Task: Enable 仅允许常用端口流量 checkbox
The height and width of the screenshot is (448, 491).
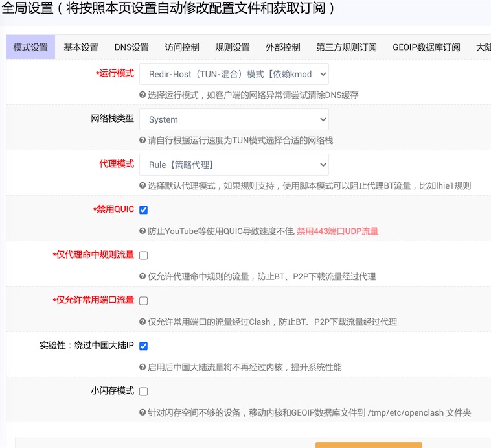Action: 143,301
